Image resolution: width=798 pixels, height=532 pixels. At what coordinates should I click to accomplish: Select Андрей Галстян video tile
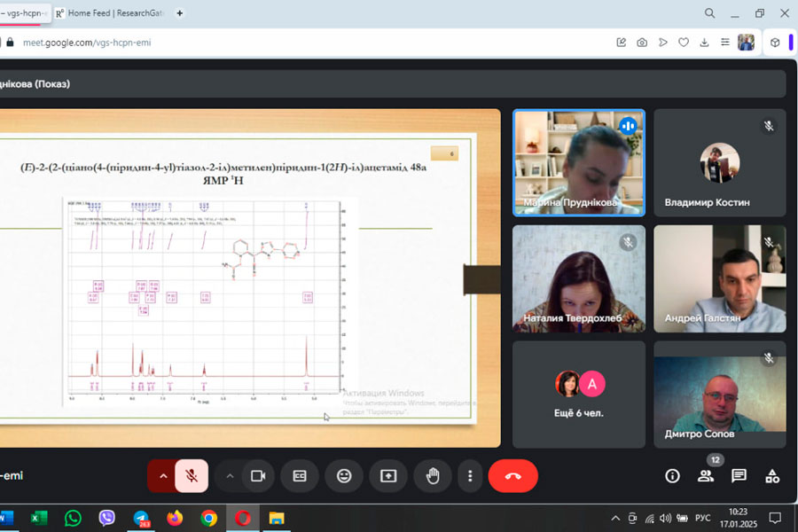[x=720, y=279]
